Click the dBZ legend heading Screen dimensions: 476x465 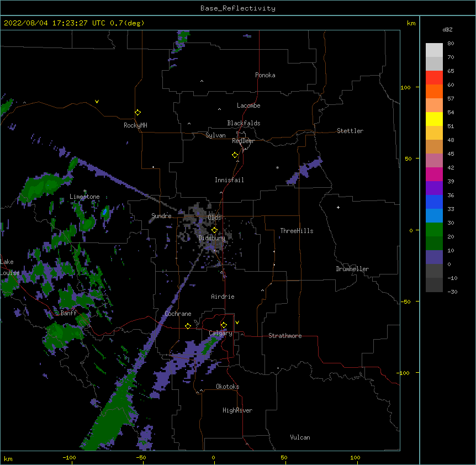click(x=447, y=29)
